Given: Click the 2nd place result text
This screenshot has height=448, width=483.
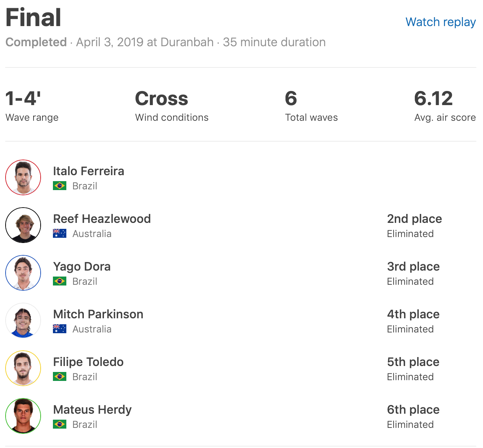Looking at the screenshot, I should click(x=414, y=219).
